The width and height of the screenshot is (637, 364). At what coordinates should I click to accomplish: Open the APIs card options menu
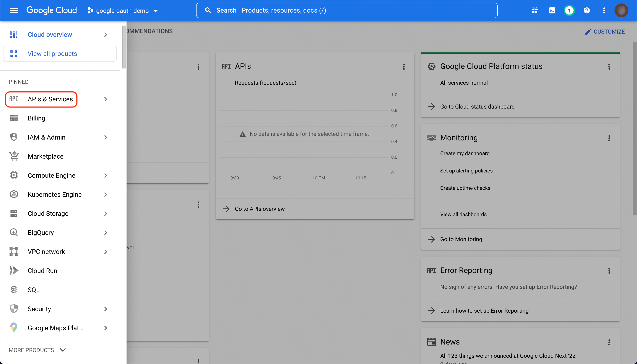click(x=404, y=67)
